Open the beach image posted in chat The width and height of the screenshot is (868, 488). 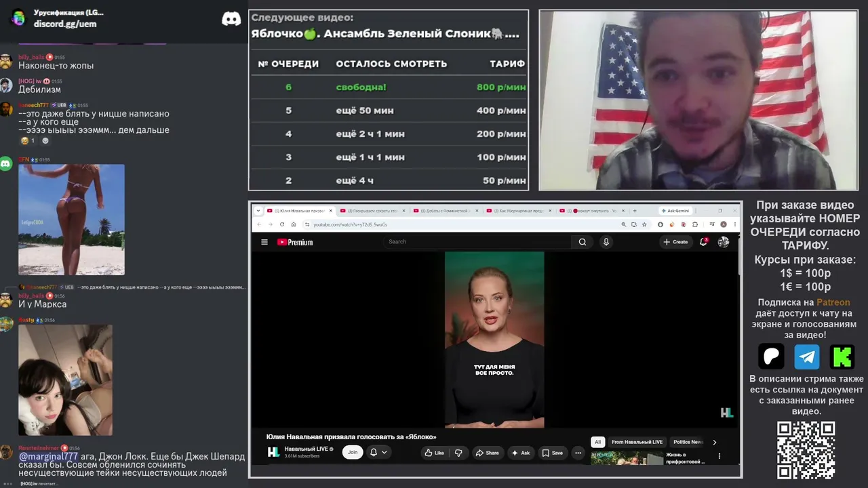(71, 220)
